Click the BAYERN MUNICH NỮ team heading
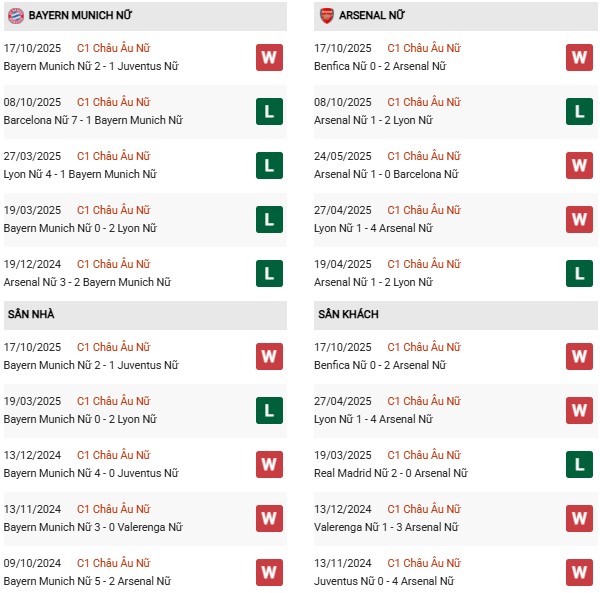 pyautogui.click(x=82, y=16)
